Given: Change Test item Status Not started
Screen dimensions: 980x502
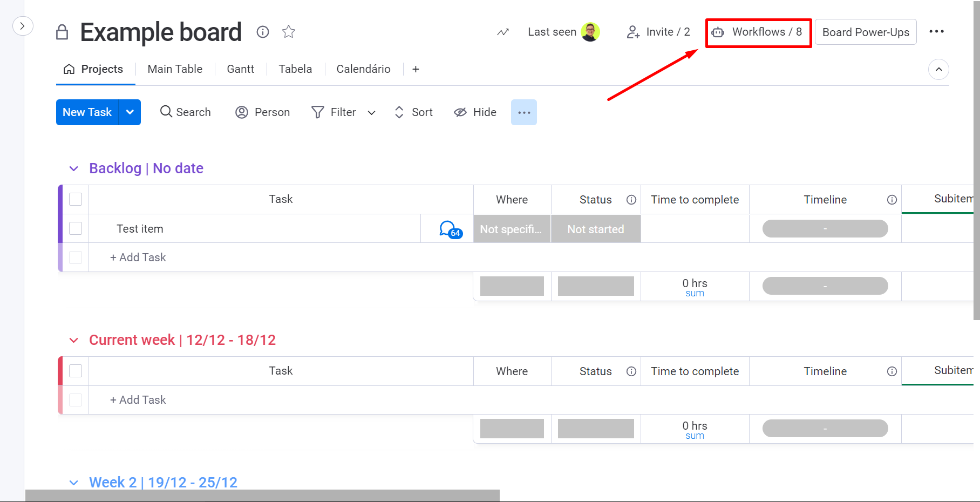Looking at the screenshot, I should 596,229.
